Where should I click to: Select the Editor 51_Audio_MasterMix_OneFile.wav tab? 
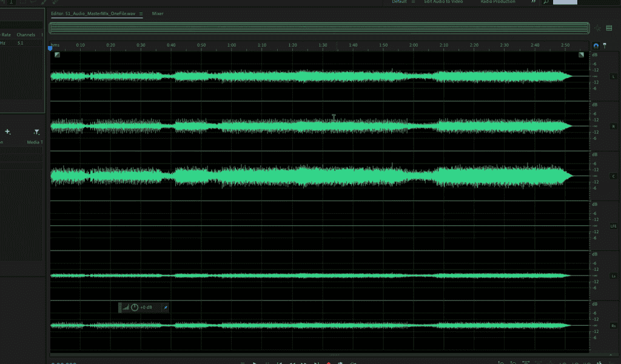pyautogui.click(x=93, y=13)
